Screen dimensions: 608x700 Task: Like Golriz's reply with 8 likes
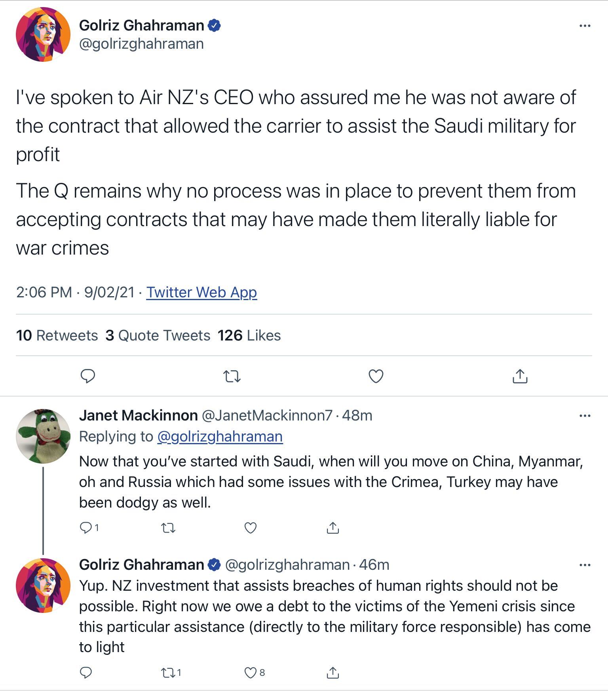[x=251, y=672]
